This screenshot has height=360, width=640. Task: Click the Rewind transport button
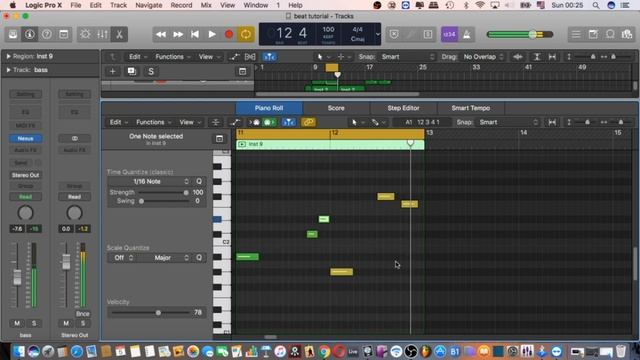161,34
